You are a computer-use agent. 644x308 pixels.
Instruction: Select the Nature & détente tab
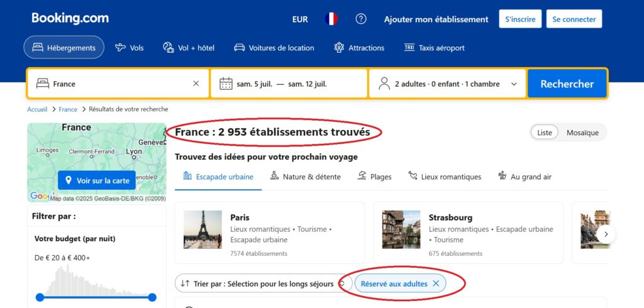(306, 177)
